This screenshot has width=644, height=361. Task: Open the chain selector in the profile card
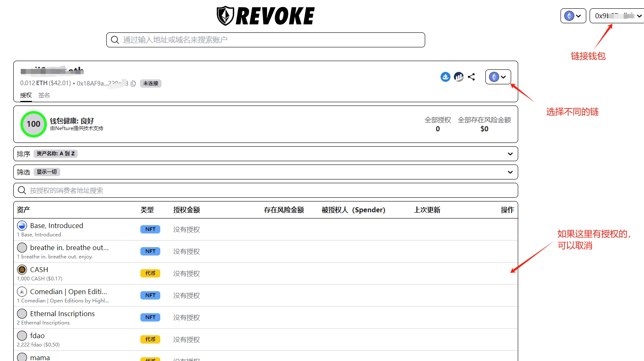pyautogui.click(x=498, y=77)
